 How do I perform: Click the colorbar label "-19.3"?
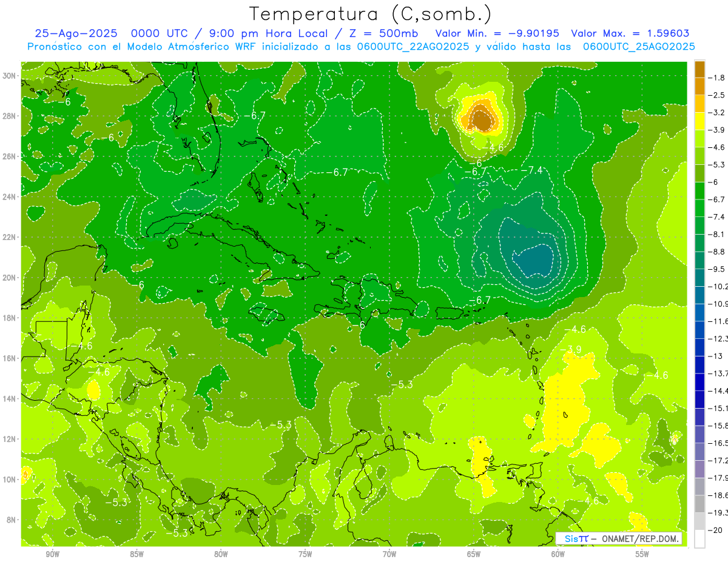tap(718, 513)
